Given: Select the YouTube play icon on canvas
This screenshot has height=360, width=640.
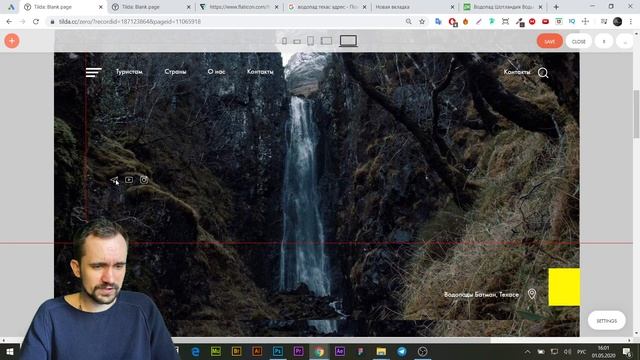Looking at the screenshot, I should point(129,180).
